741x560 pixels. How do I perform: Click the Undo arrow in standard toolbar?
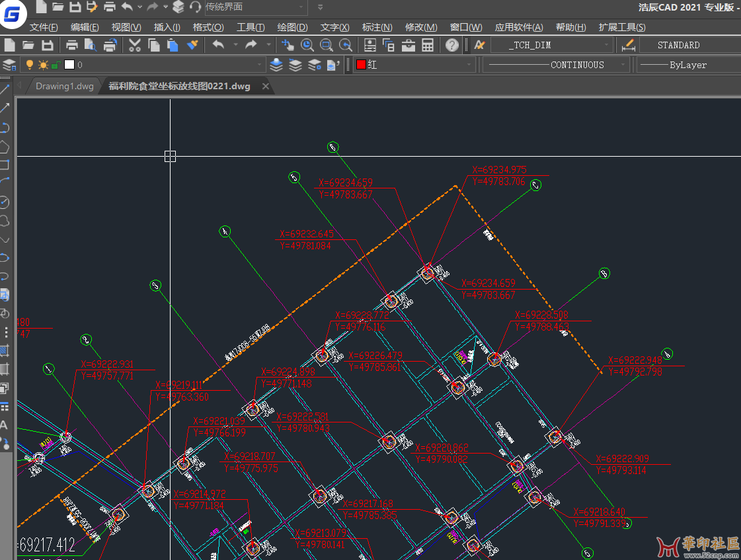(218, 45)
